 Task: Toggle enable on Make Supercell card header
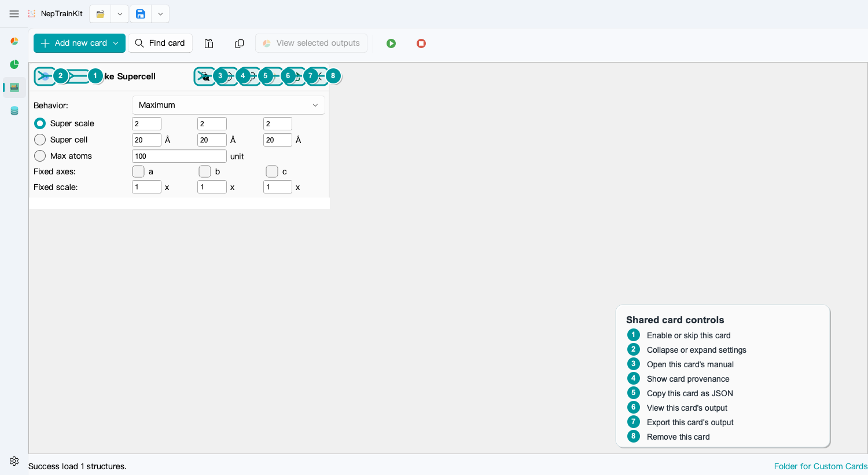[78, 76]
